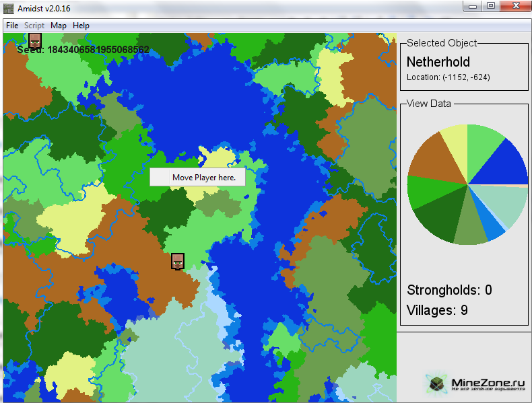Open the Map menu

coord(59,26)
